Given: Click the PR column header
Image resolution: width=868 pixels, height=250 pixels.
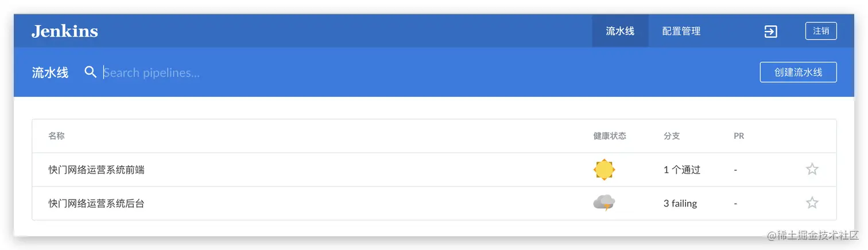Looking at the screenshot, I should [739, 136].
